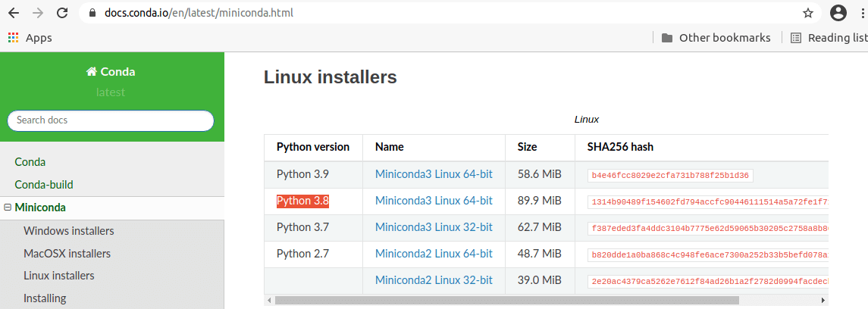Open the Reading list

pyautogui.click(x=829, y=38)
